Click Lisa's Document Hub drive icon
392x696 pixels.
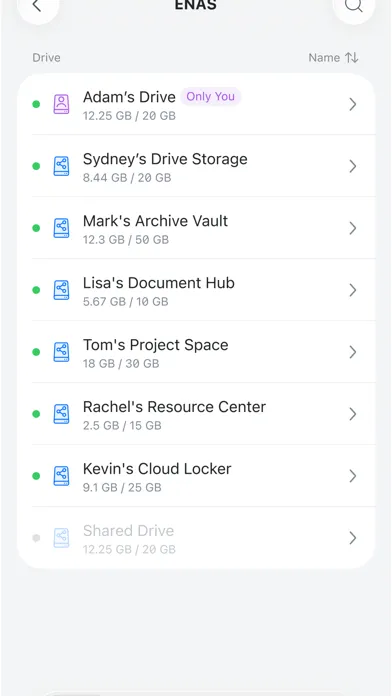point(61,290)
